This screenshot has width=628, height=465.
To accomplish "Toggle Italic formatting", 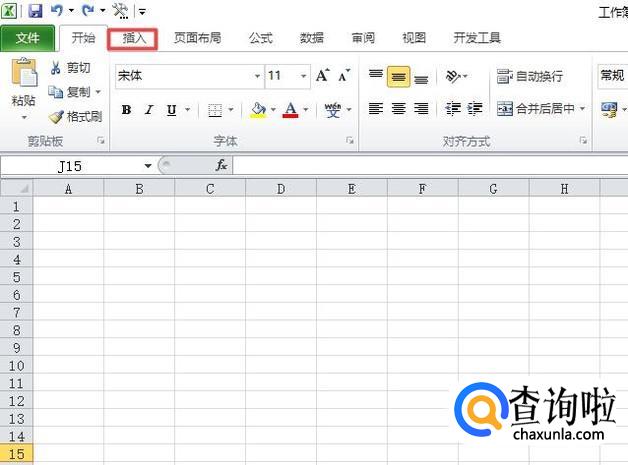I will pyautogui.click(x=149, y=109).
